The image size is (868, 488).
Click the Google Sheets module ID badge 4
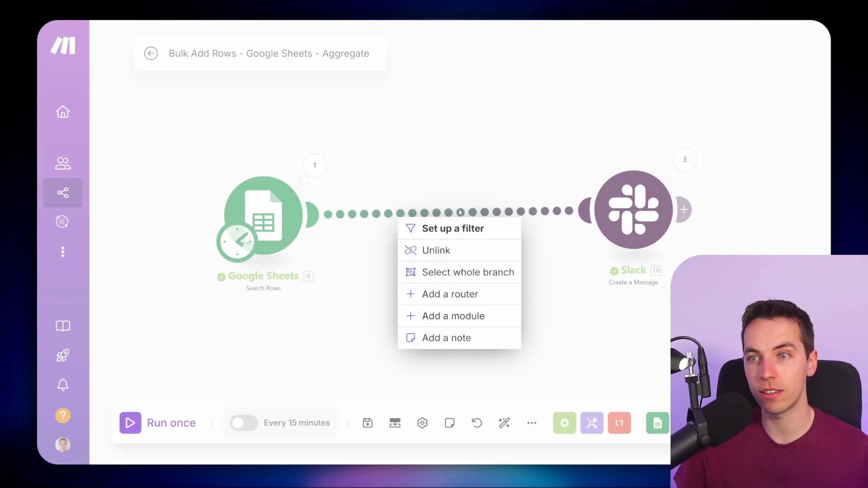308,276
